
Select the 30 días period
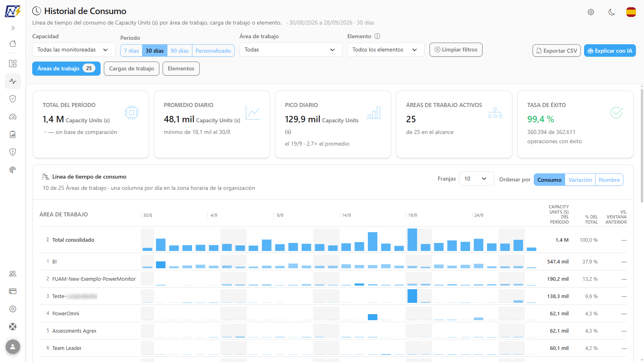[x=155, y=51]
